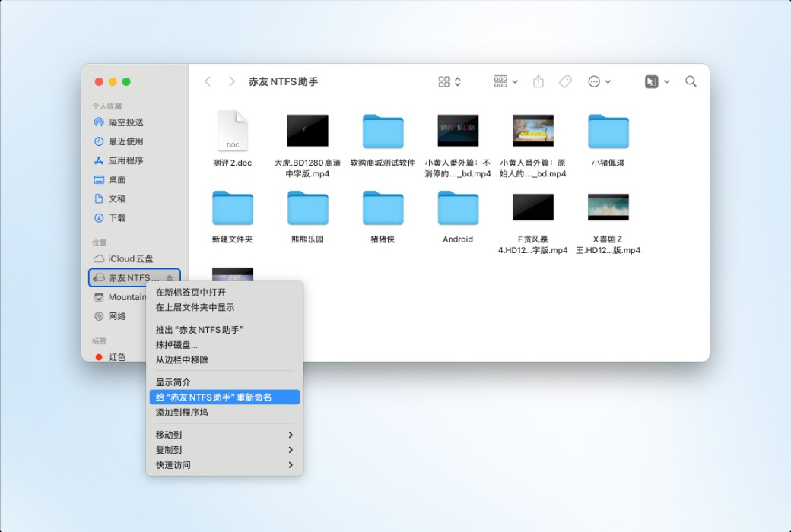This screenshot has width=791, height=532.
Task: Minimize the window with yellow button
Action: click(113, 81)
